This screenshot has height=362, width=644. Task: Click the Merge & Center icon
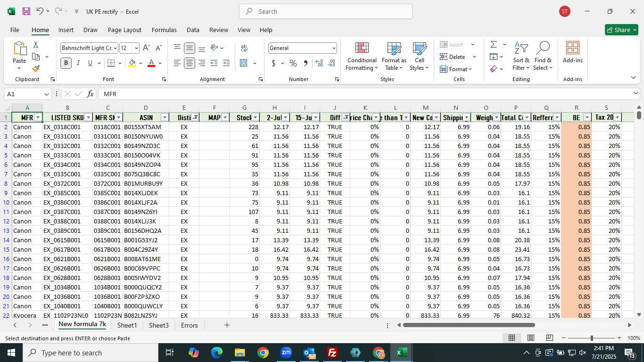(244, 63)
